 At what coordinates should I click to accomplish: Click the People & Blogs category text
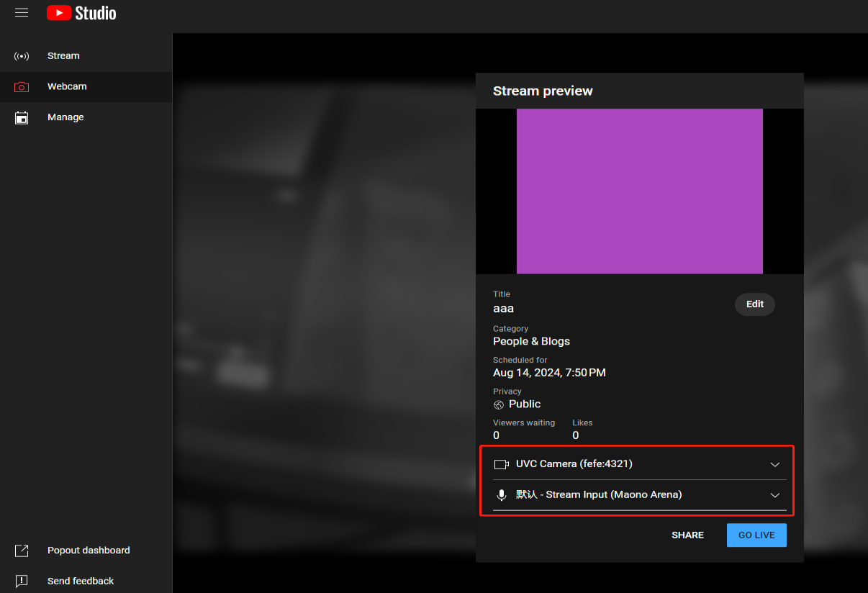tap(531, 341)
